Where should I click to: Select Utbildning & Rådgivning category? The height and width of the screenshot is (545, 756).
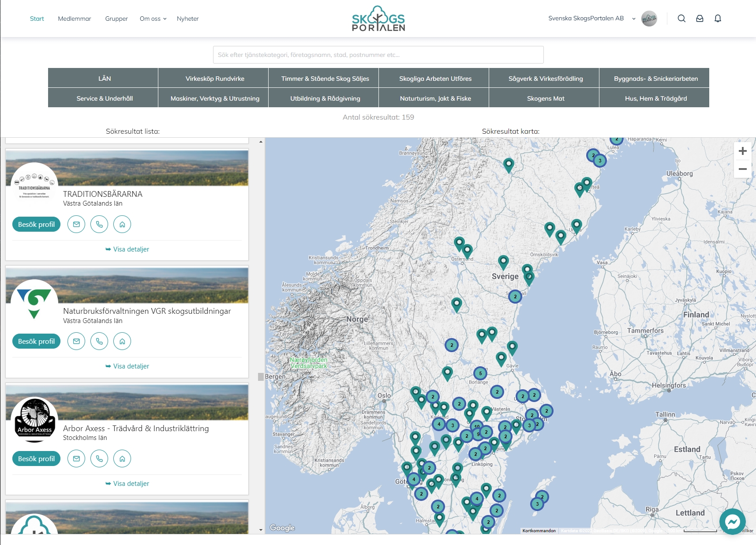324,98
